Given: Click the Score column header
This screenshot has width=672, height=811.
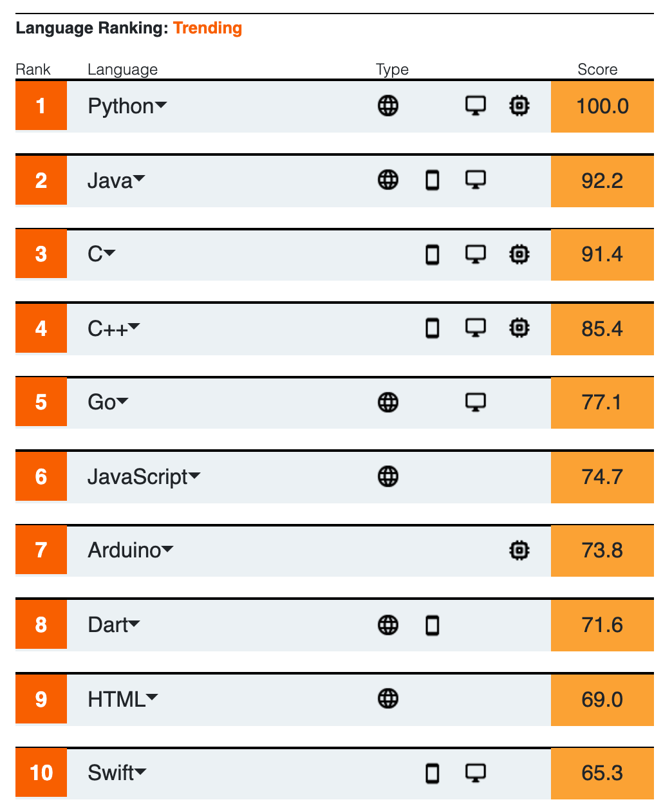Looking at the screenshot, I should (x=597, y=70).
